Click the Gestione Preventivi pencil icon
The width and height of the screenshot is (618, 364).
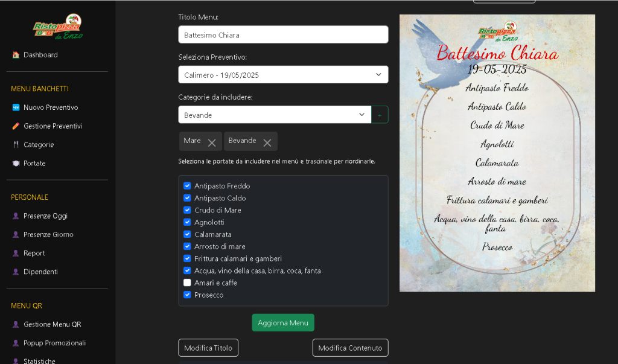[16, 126]
